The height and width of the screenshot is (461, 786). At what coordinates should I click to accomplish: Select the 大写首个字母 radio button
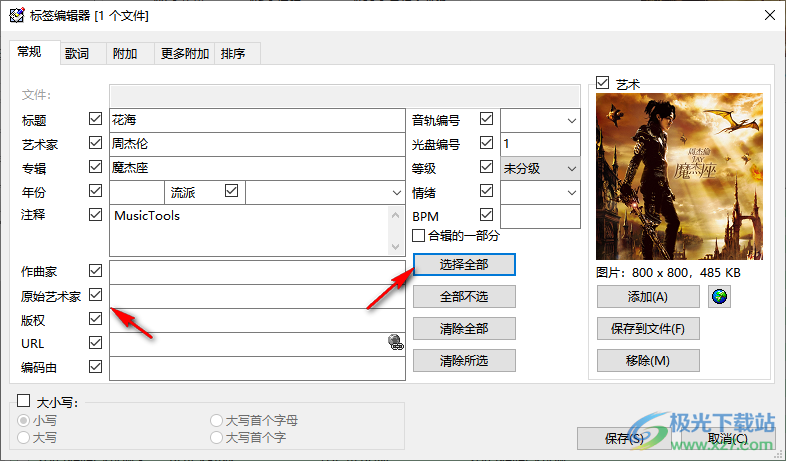click(x=216, y=420)
